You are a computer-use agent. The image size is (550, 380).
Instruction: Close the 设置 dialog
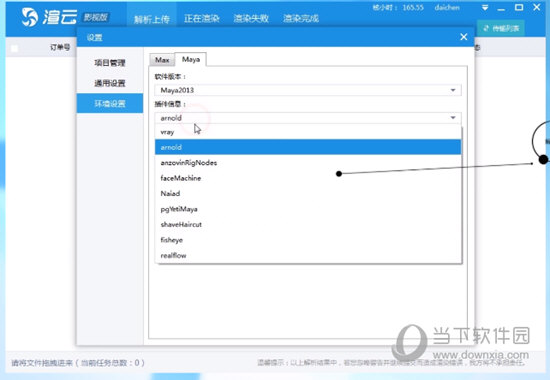[464, 37]
